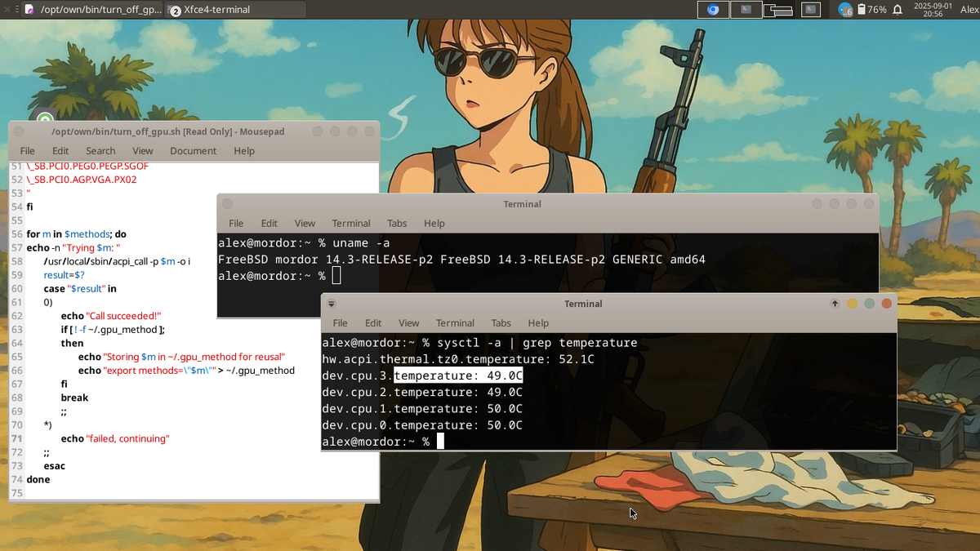The height and width of the screenshot is (551, 980).
Task: Switch to the second workspace with the terminal
Action: 746,10
